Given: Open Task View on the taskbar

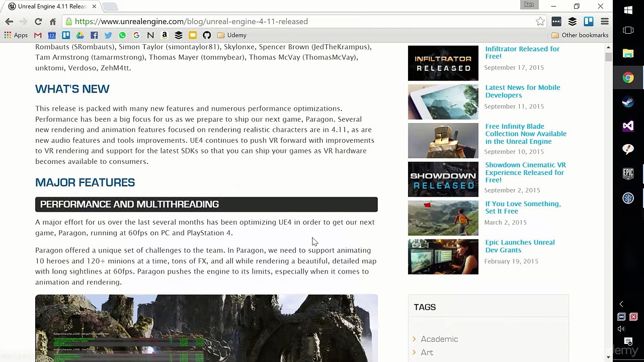Looking at the screenshot, I should (628, 31).
